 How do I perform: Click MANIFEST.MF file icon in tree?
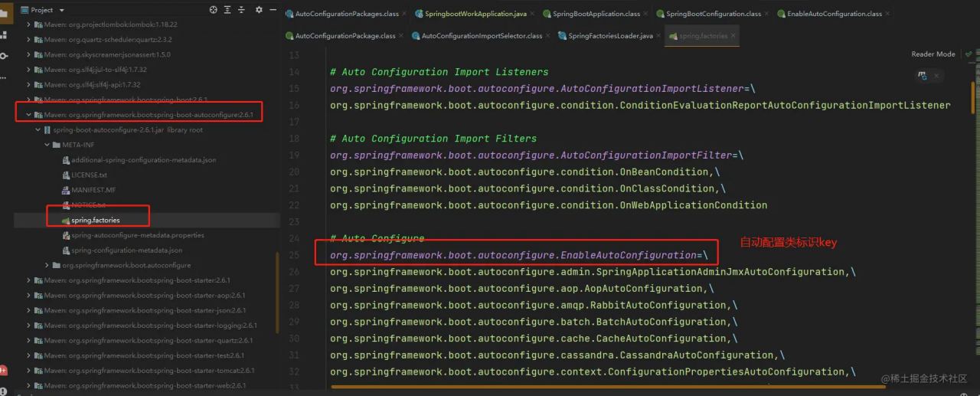click(65, 190)
